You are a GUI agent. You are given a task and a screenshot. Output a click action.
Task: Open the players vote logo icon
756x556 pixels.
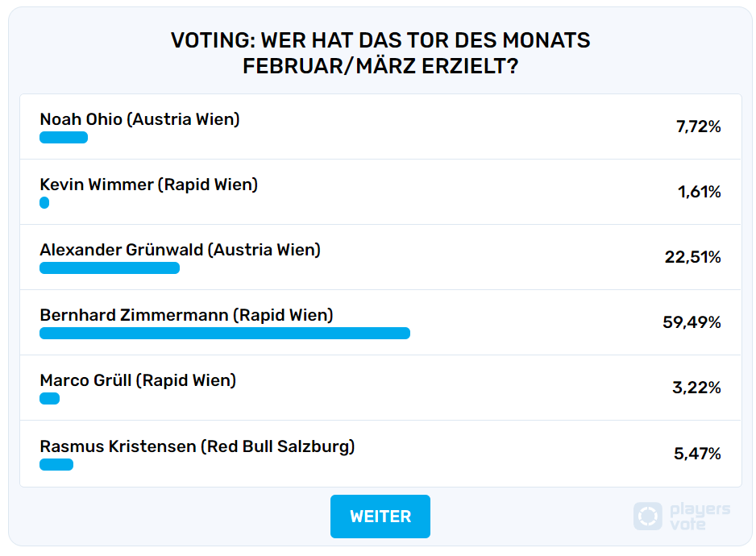647,516
